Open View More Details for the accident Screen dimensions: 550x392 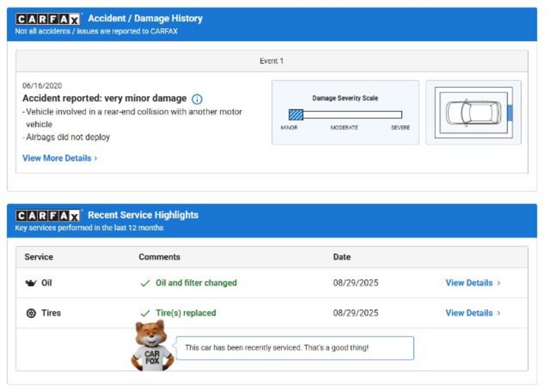click(x=57, y=158)
